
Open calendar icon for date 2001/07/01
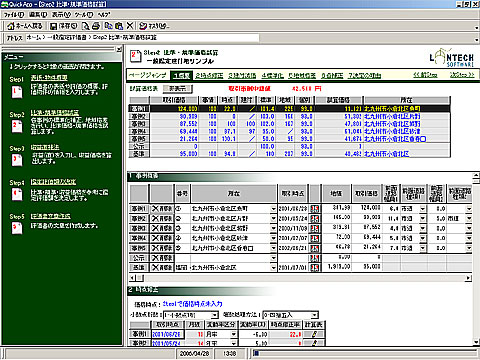click(x=315, y=268)
